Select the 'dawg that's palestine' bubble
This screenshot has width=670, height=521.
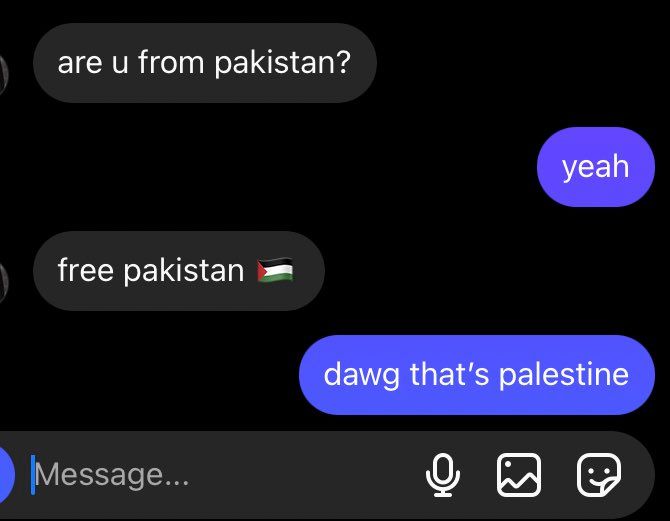(477, 375)
